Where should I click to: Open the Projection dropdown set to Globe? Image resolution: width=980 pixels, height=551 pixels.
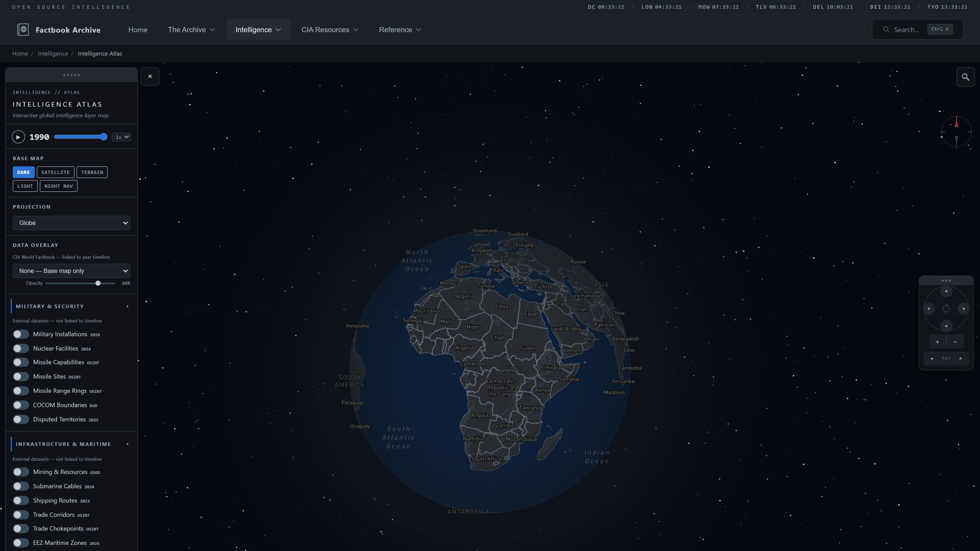coord(71,223)
